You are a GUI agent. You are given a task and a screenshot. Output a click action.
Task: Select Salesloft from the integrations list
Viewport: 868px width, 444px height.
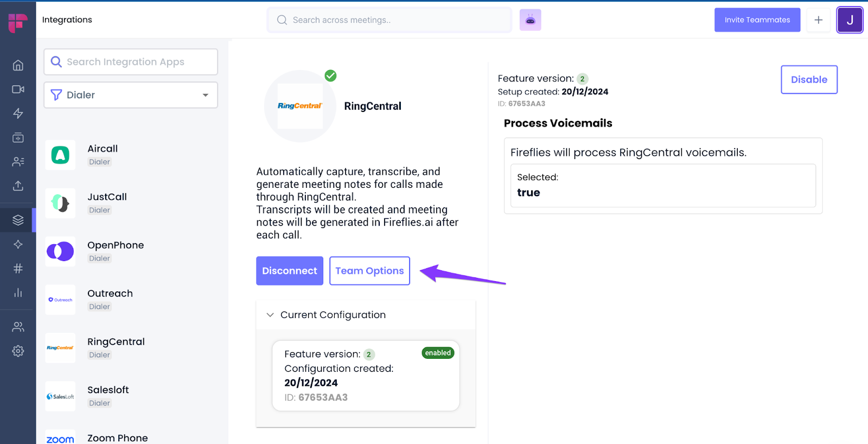tap(108, 396)
